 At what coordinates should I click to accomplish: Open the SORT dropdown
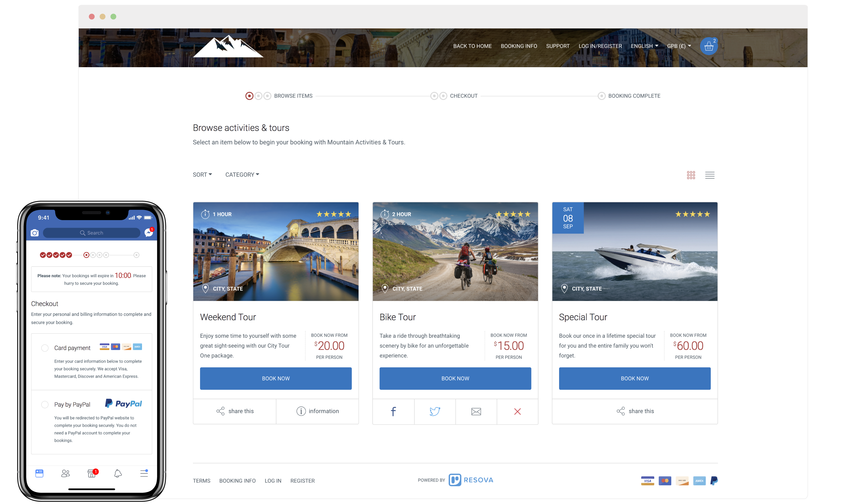202,174
